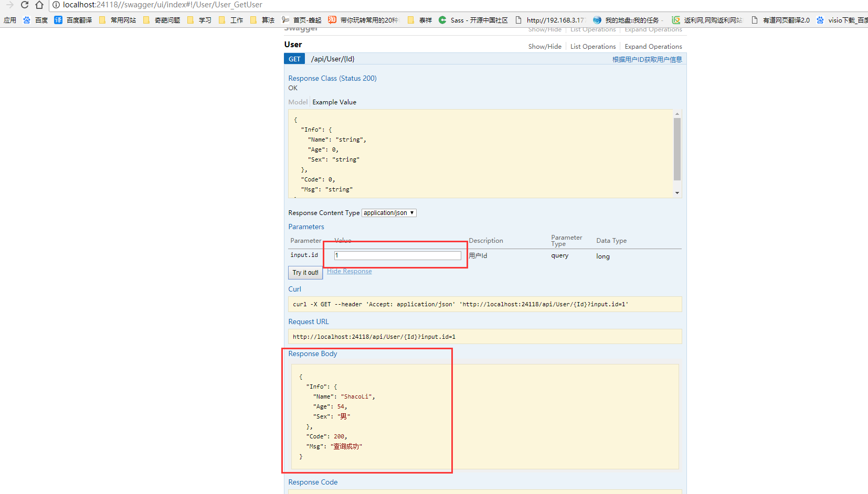Click the Response Body heading
Image resolution: width=868 pixels, height=494 pixels.
pyautogui.click(x=313, y=354)
